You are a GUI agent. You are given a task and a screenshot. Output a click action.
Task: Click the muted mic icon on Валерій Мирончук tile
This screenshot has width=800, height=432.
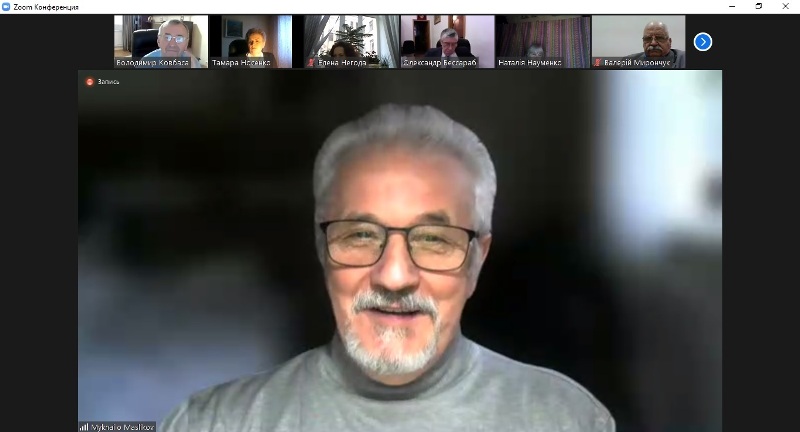pyautogui.click(x=597, y=63)
